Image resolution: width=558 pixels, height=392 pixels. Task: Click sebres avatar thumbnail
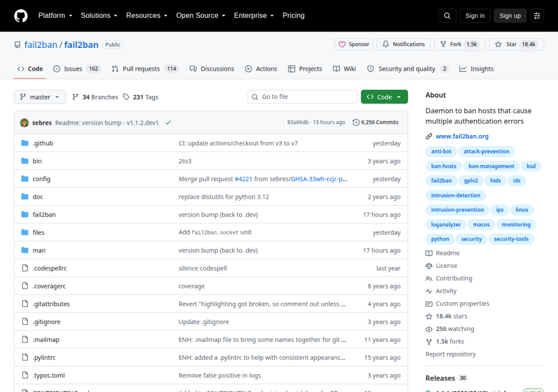click(25, 122)
